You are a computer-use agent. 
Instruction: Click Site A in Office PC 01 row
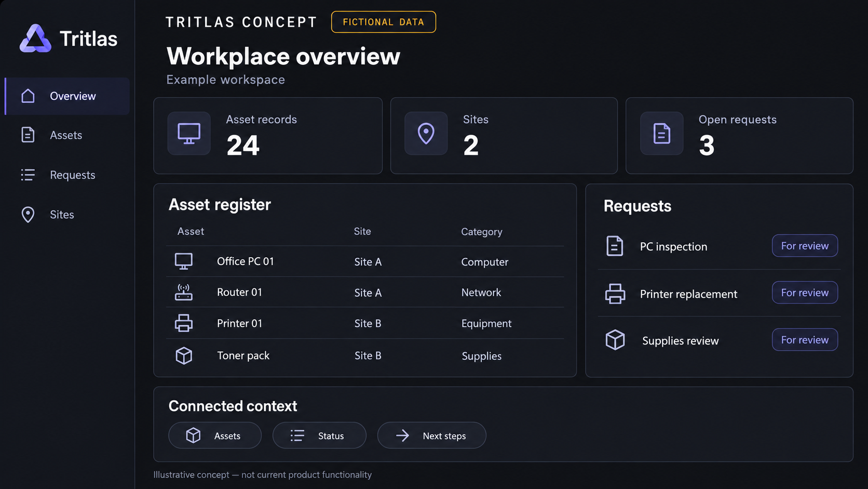coord(368,262)
